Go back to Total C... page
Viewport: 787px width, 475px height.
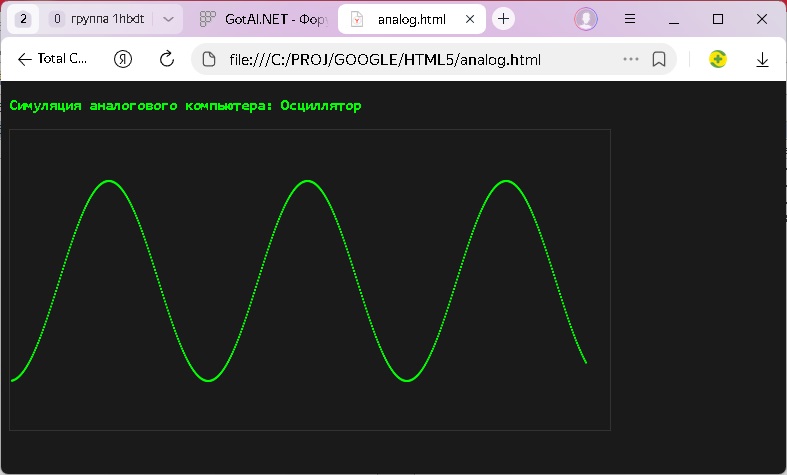pyautogui.click(x=52, y=59)
